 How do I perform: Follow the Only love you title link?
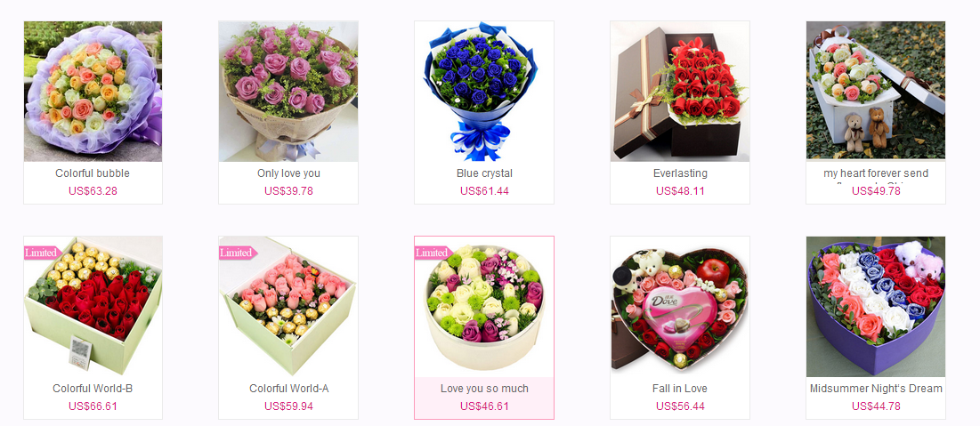[x=288, y=173]
